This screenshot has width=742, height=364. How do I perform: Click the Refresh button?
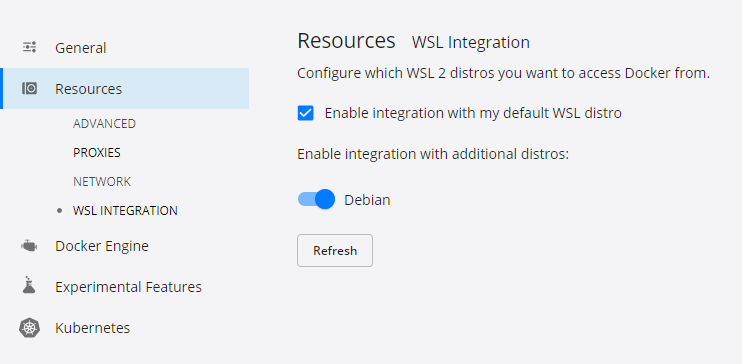pos(335,250)
